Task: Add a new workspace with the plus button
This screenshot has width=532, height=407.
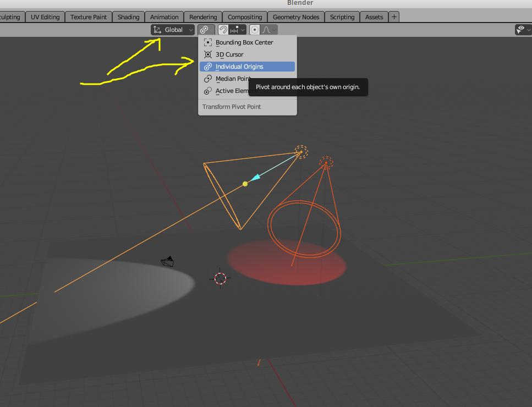Action: pos(394,17)
